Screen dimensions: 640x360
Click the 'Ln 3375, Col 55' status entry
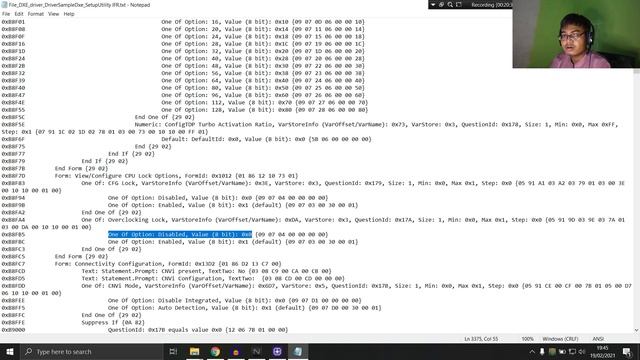click(481, 339)
